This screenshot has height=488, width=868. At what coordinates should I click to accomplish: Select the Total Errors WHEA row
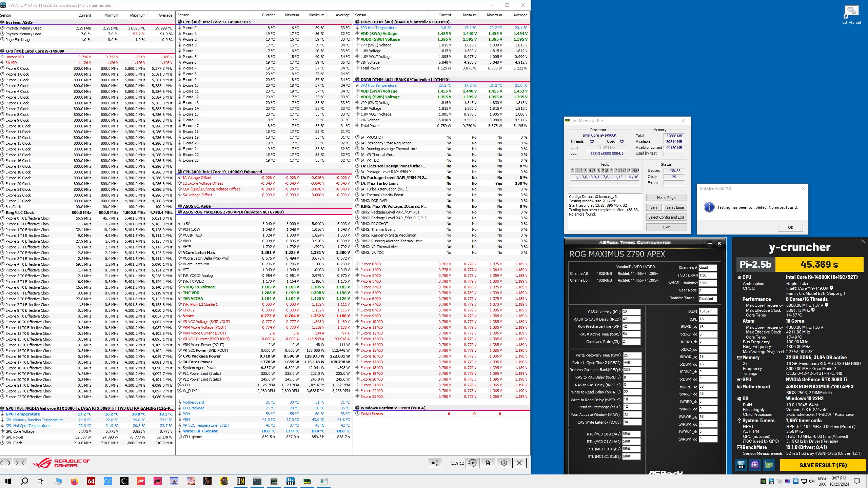tap(442, 414)
